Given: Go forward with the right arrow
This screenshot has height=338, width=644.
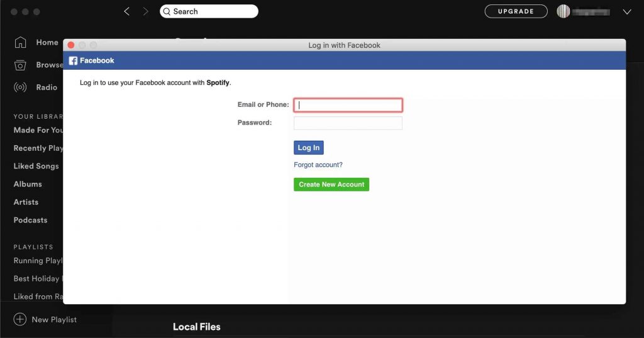Looking at the screenshot, I should click(145, 11).
